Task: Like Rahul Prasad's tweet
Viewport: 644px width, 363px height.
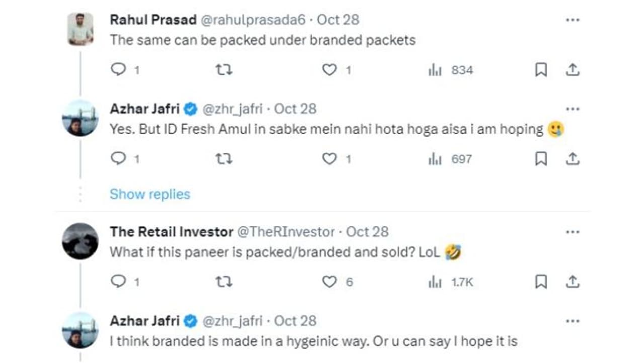Action: (x=329, y=70)
